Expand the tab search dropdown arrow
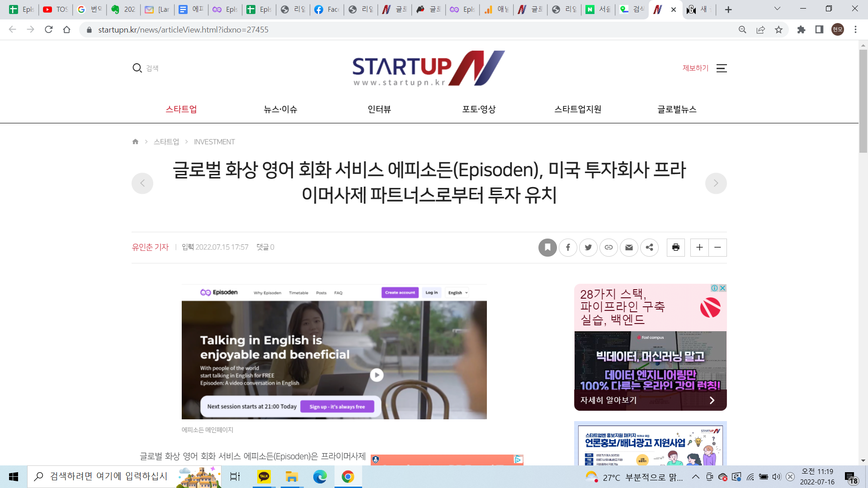The image size is (868, 488). click(777, 9)
